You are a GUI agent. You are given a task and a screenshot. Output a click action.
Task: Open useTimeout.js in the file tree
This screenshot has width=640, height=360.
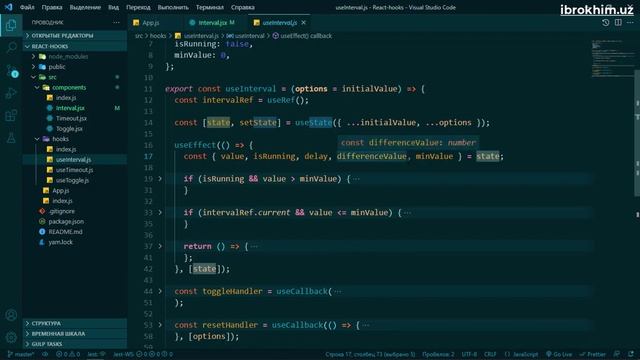coord(74,170)
